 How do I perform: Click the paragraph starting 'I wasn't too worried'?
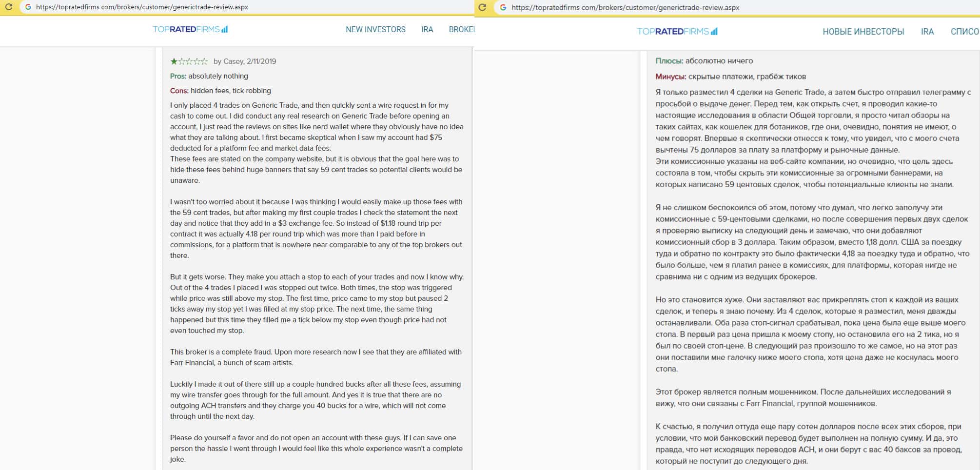coord(316,229)
